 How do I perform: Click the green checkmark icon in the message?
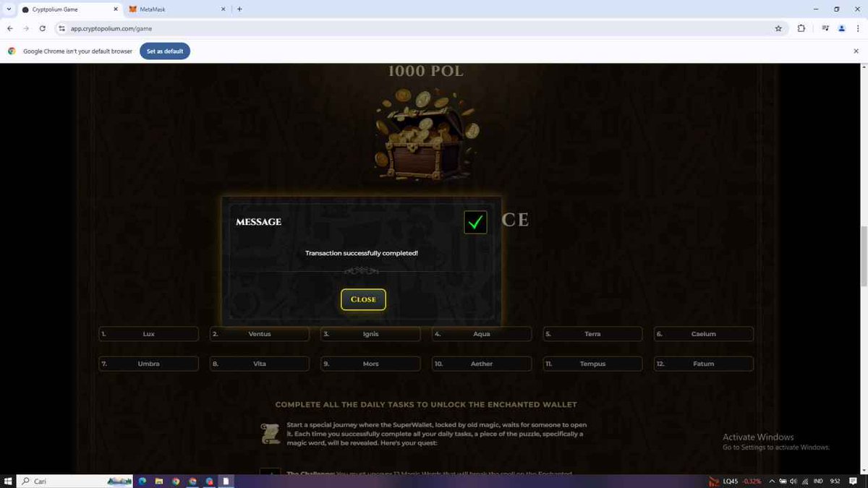(x=475, y=222)
